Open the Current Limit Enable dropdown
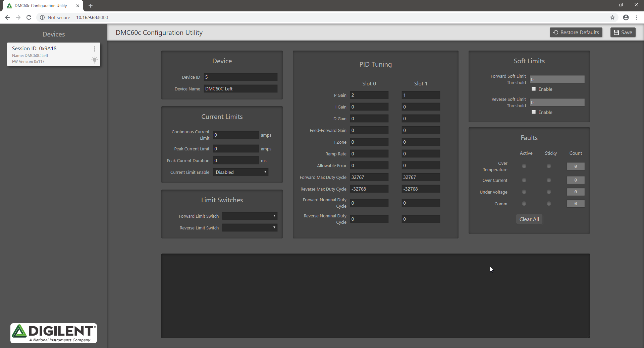Screen dimensions: 644x348 point(240,172)
